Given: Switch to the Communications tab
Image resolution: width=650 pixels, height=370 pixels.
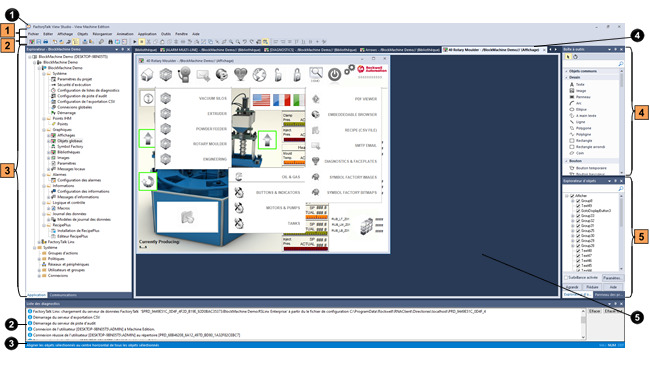Looking at the screenshot, I should (63, 295).
